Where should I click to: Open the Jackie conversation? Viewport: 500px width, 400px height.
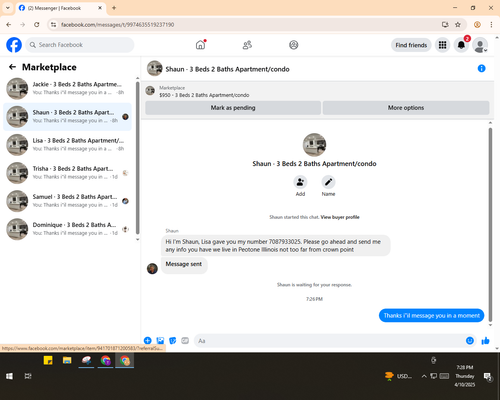pos(68,88)
